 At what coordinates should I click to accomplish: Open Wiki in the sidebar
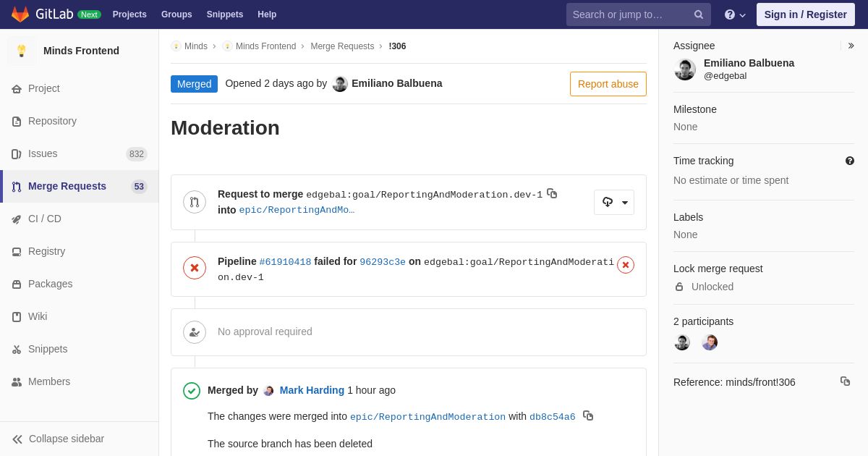tap(80, 316)
